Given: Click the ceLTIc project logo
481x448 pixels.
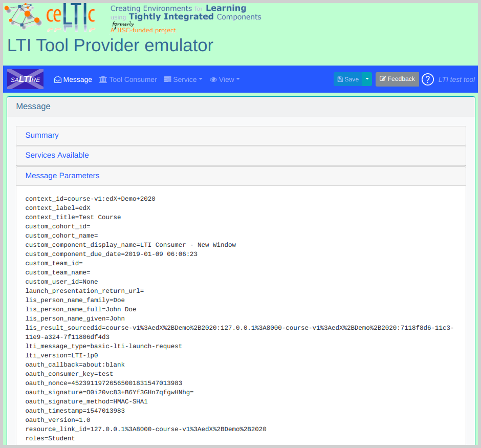Looking at the screenshot, I should coord(50,18).
